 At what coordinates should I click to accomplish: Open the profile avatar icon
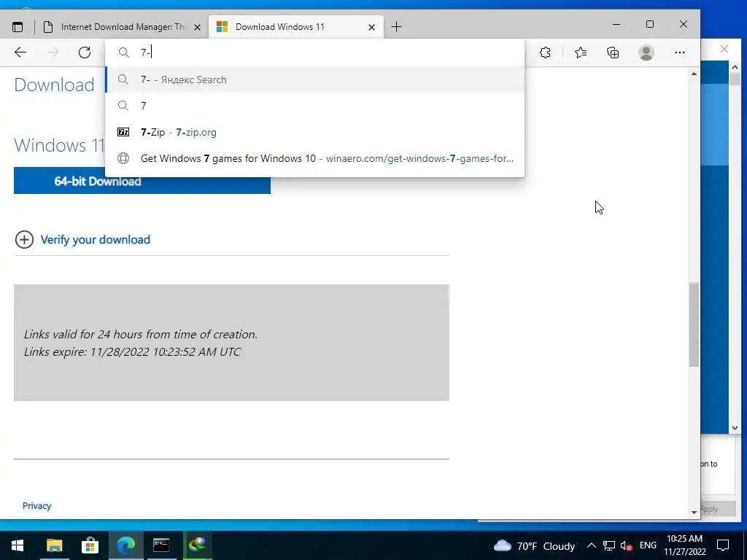coord(646,52)
